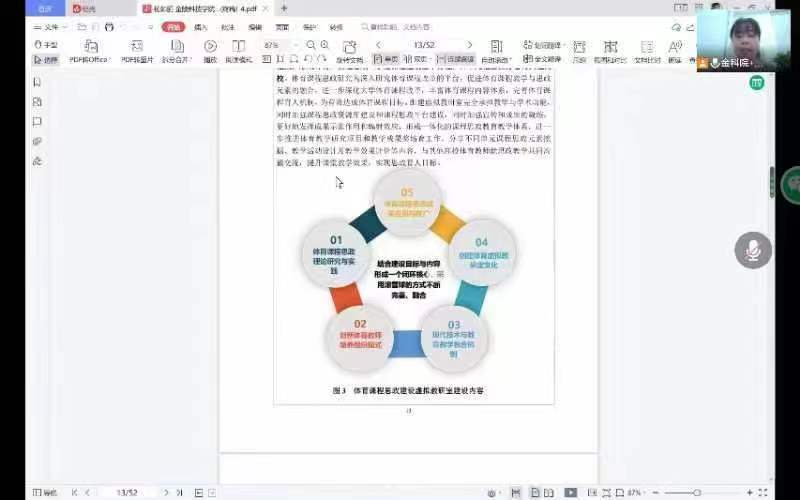Image resolution: width=800 pixels, height=500 pixels.
Task: Switch to the Insert ribbon tab
Action: pos(201,27)
